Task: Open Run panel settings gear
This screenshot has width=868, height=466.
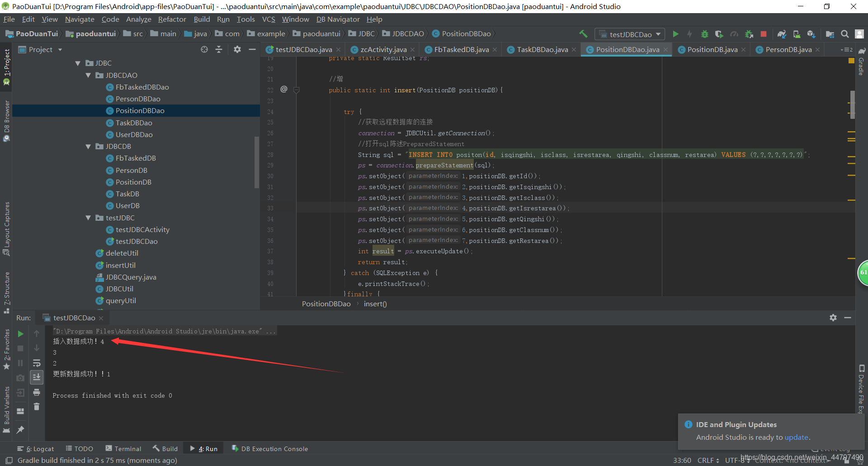Action: coord(833,318)
